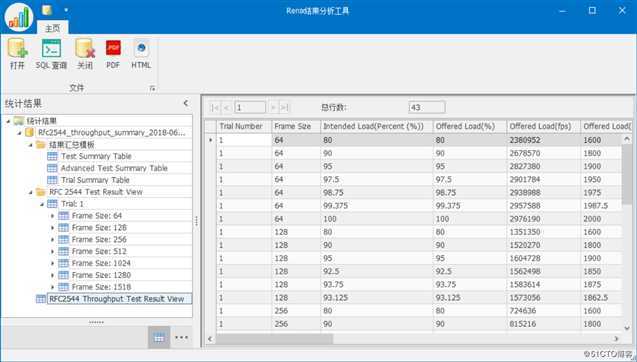
Task: Select Frame Size: 1280 tree item
Action: click(101, 275)
